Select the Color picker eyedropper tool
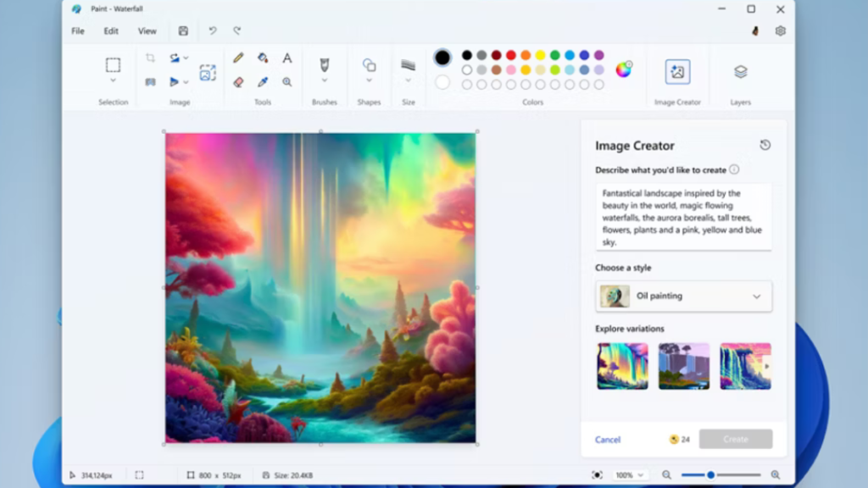 263,82
